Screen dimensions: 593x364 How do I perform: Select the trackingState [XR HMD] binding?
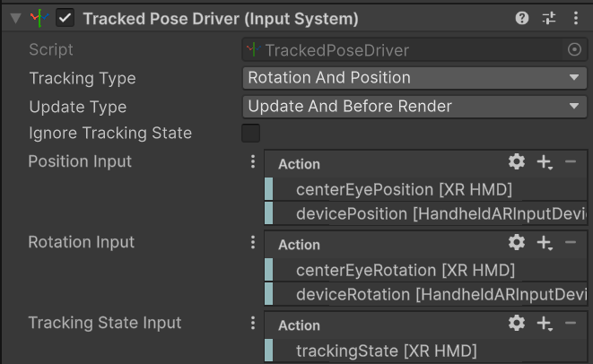point(386,351)
